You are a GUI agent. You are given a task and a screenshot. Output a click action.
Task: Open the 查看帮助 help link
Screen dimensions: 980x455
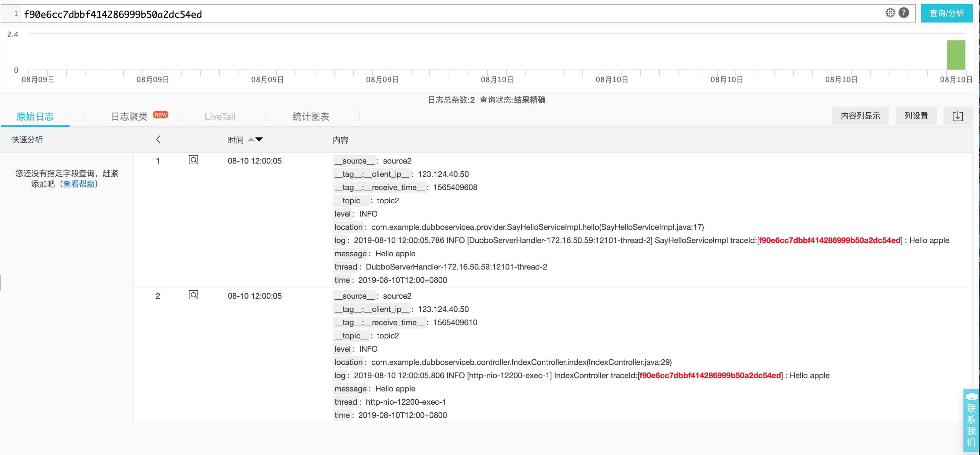(x=79, y=184)
